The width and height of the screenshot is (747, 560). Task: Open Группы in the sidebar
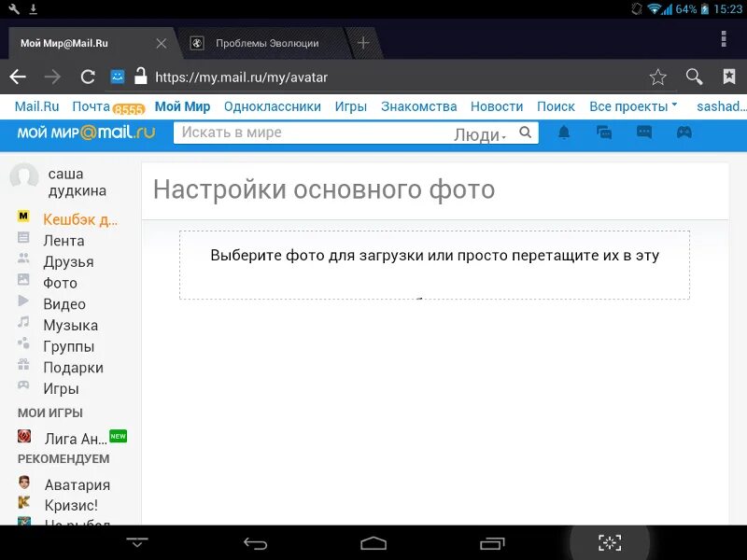click(68, 346)
